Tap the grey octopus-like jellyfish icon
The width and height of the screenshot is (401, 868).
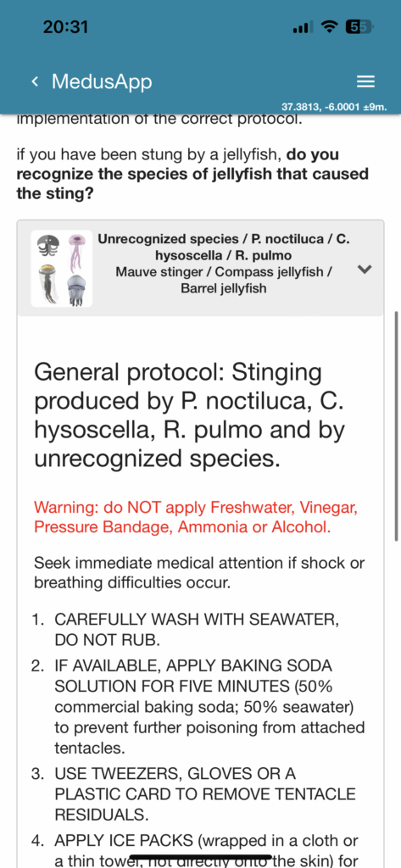point(48,246)
